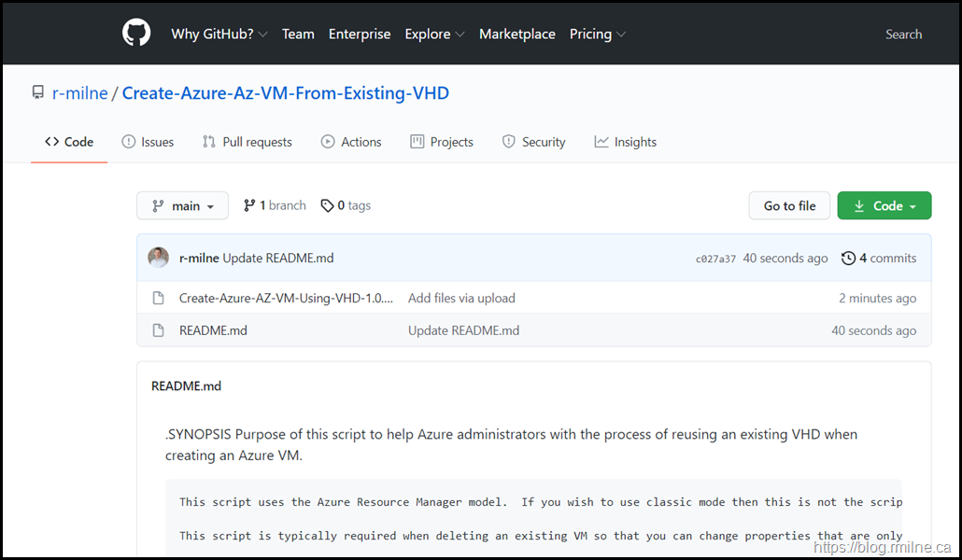Click the Go to file button
The width and height of the screenshot is (962, 560).
coord(789,205)
